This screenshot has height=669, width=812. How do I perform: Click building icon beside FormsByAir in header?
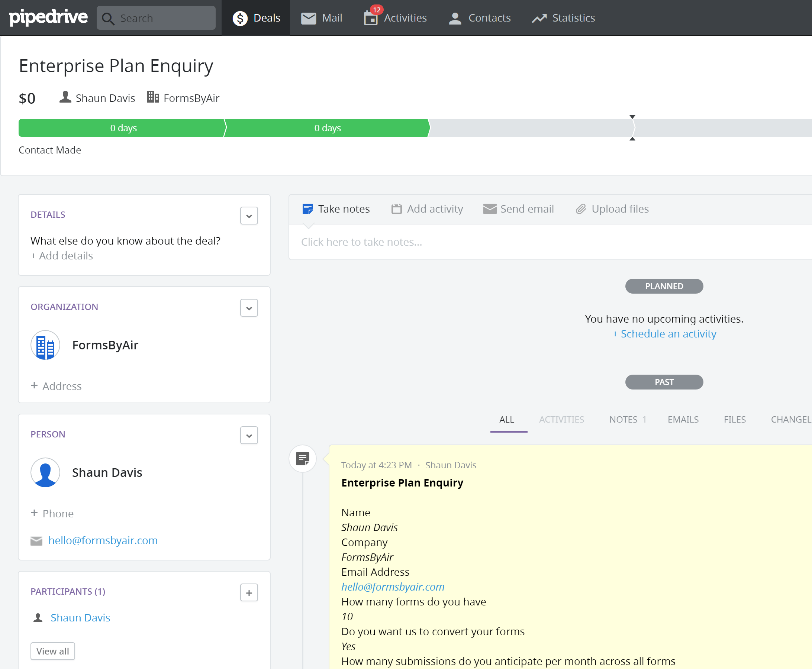click(x=153, y=97)
